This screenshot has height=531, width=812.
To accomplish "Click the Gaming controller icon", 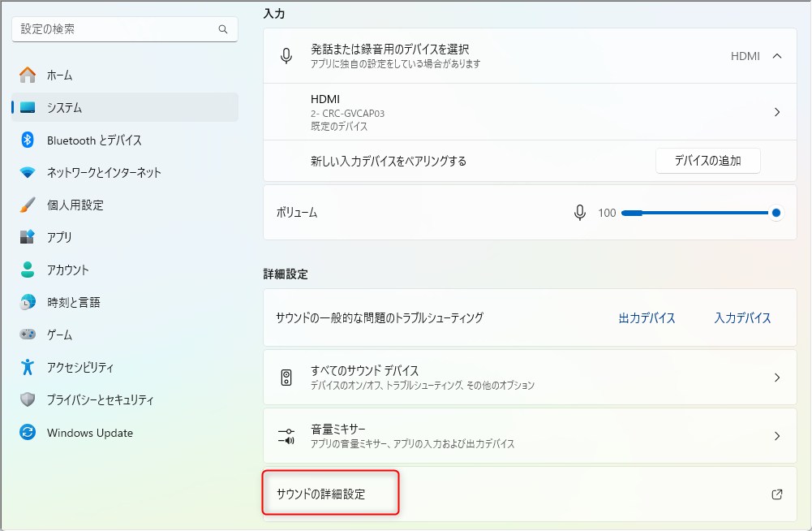I will [28, 335].
